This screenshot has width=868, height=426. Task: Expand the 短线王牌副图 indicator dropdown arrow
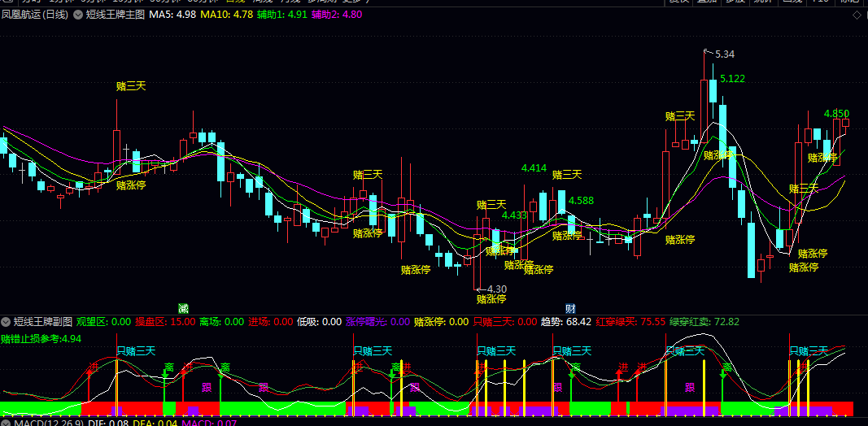click(x=6, y=321)
